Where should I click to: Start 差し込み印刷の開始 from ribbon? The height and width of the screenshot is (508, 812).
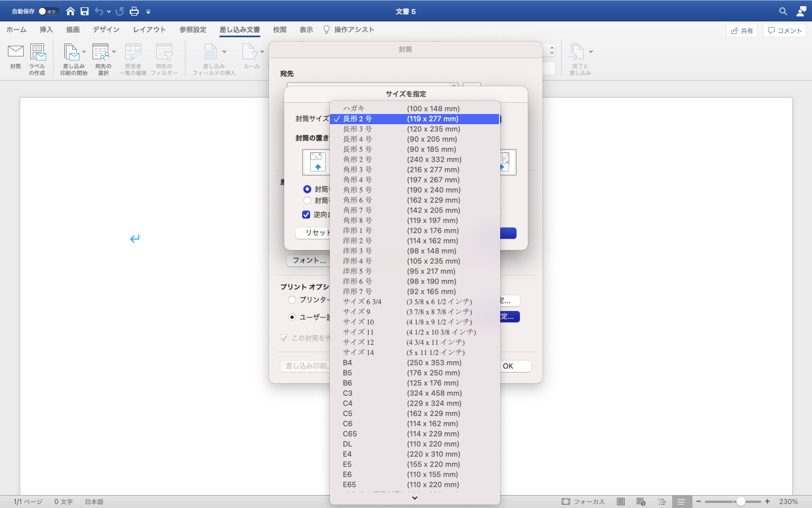74,60
